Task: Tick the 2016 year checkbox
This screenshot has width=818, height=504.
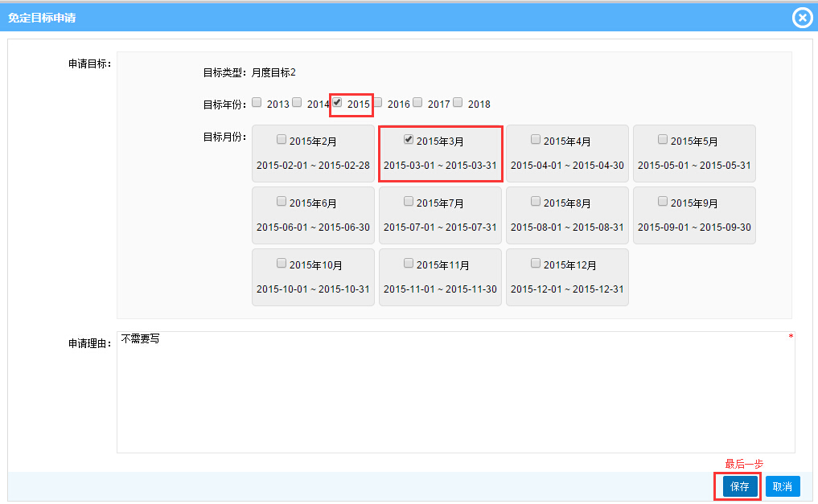Action: [x=377, y=102]
